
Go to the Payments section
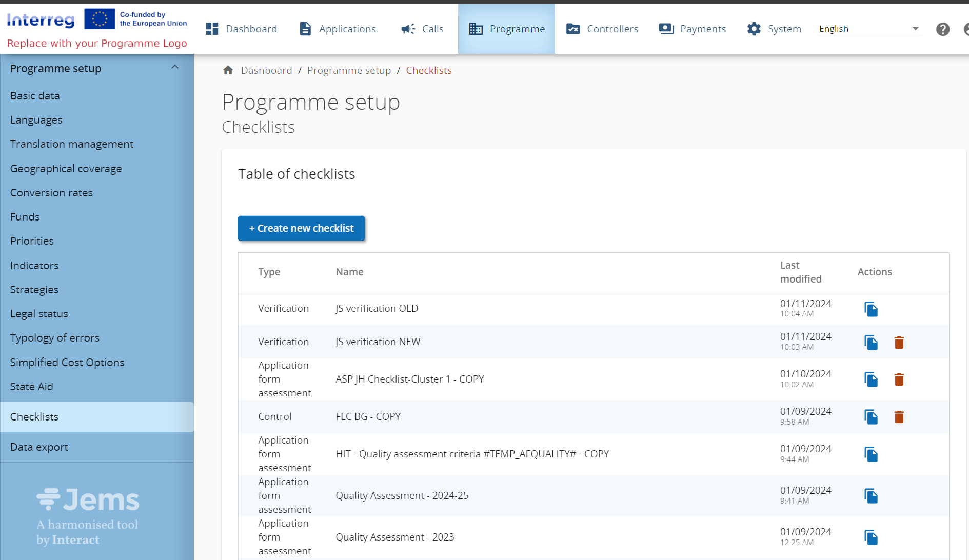[692, 29]
